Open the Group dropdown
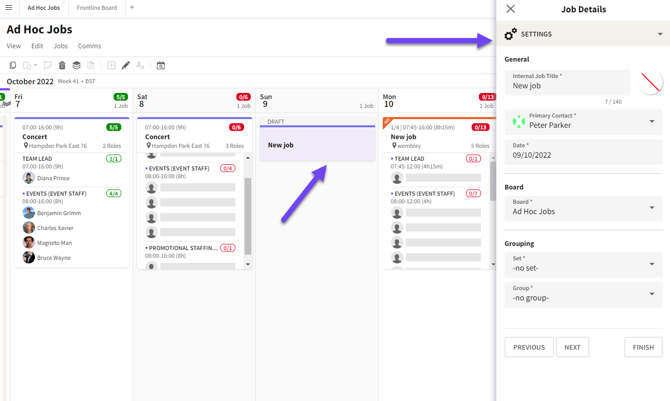This screenshot has height=401, width=670. point(583,294)
